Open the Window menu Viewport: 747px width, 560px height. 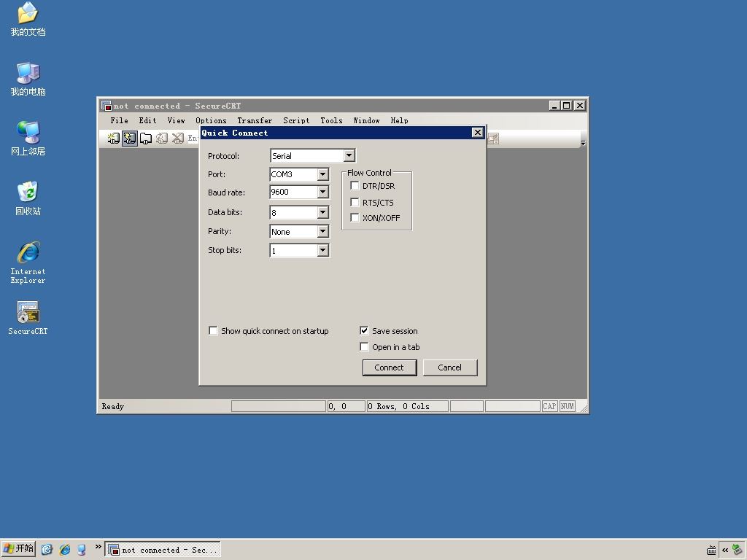point(366,120)
